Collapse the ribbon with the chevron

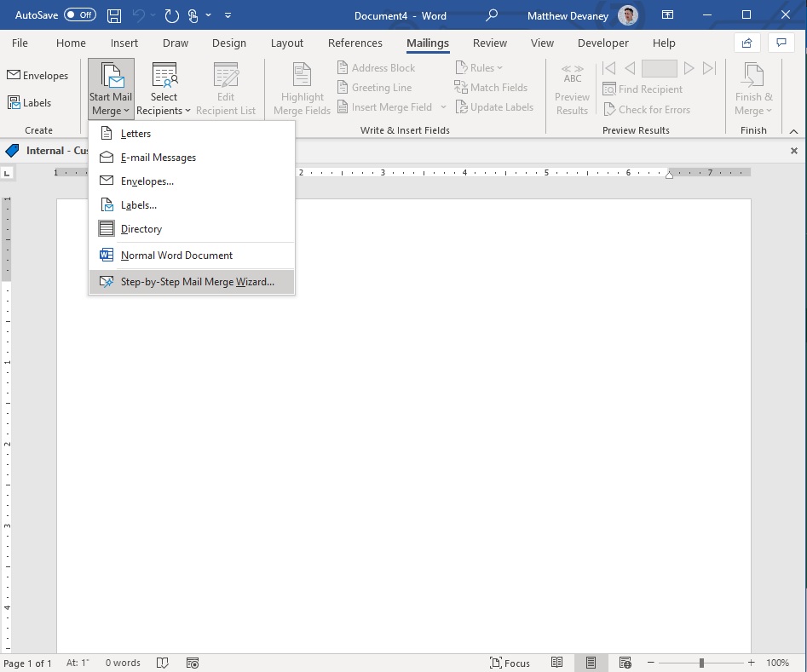click(x=793, y=131)
